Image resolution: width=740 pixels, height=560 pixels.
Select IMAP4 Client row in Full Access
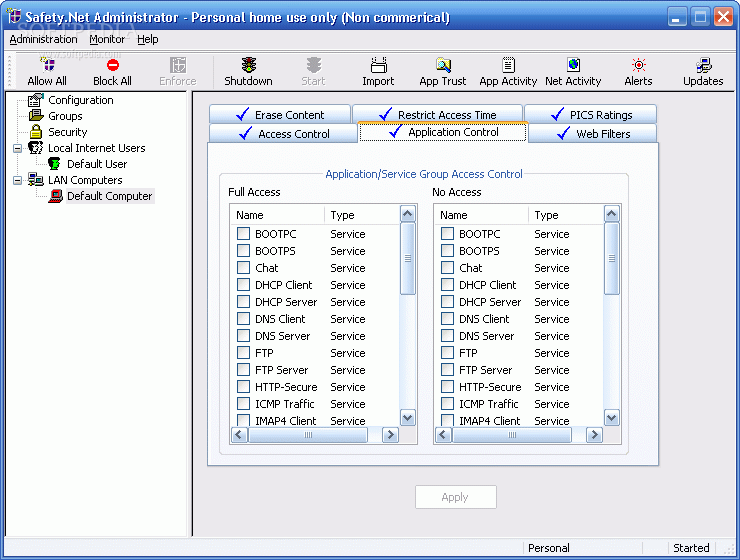pos(315,420)
